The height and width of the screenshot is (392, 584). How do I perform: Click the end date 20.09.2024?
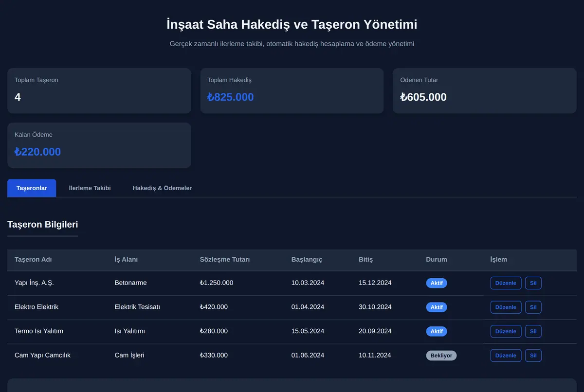[375, 331]
